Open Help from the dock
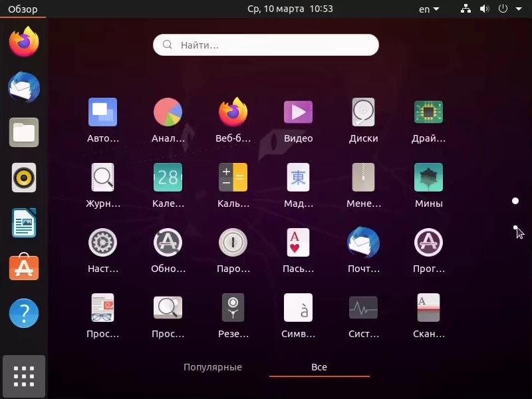The height and width of the screenshot is (399, 532). 24,313
